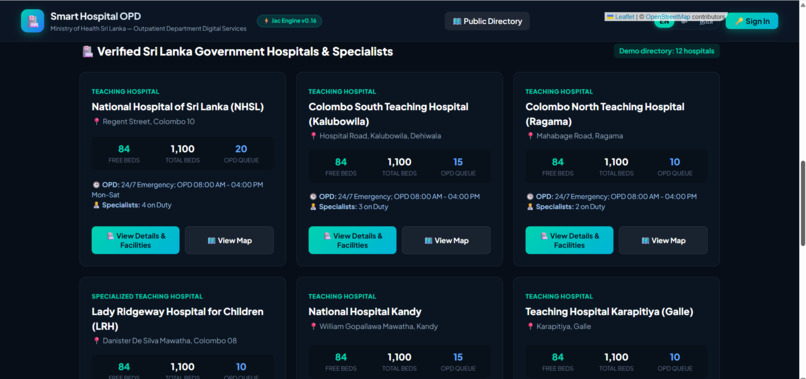
Task: Click the hospital icon beside the Verified Sri Lanka heading
Action: [x=87, y=51]
